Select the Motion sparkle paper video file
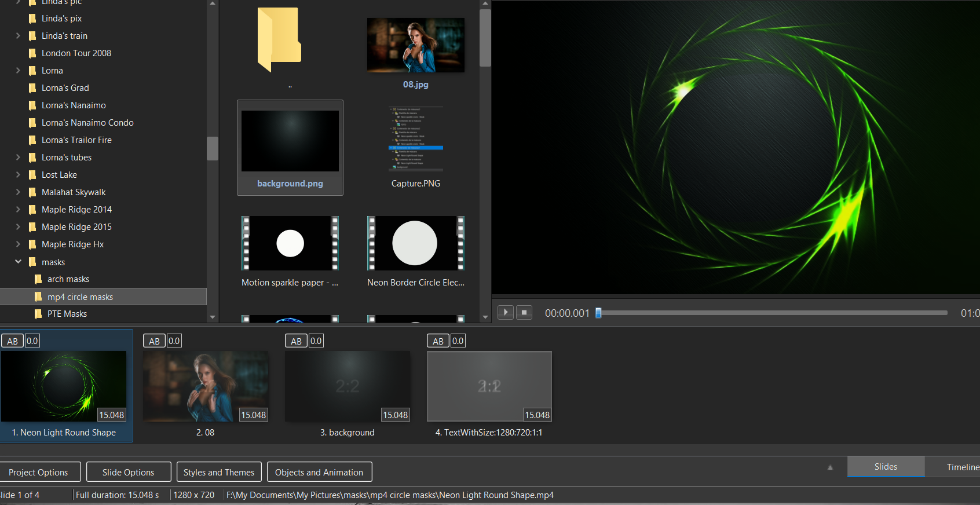980x505 pixels. (290, 243)
